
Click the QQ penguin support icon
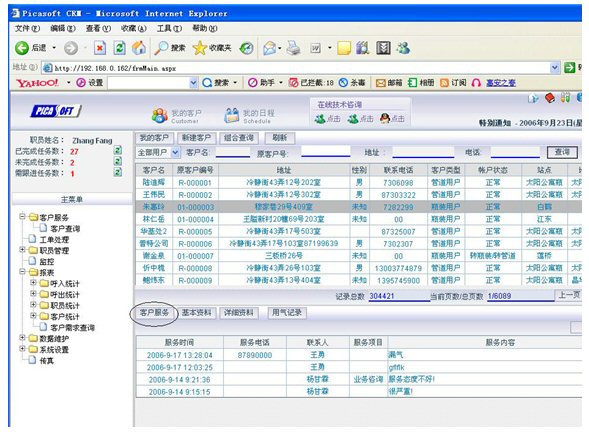coord(384,118)
